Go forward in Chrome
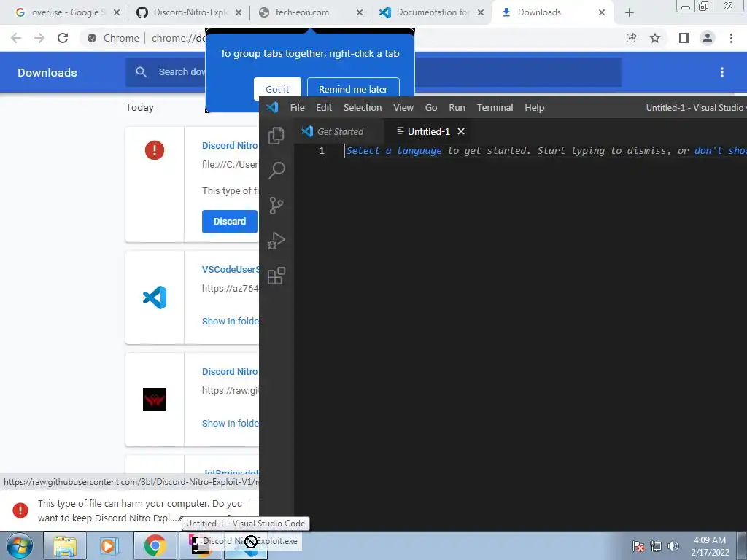Image resolution: width=747 pixels, height=560 pixels. coord(39,38)
